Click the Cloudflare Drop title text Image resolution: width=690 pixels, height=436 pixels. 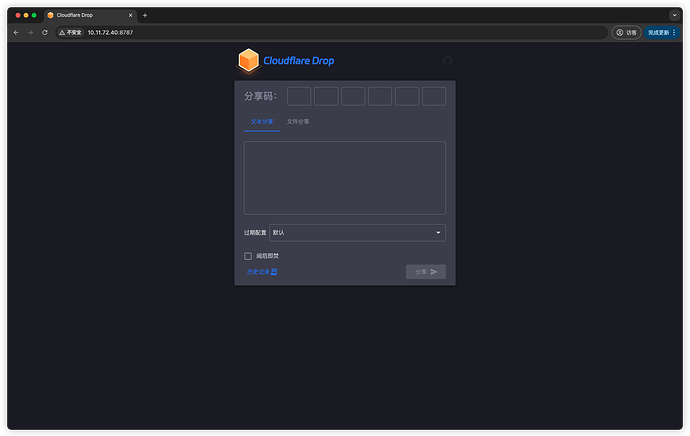(x=299, y=61)
